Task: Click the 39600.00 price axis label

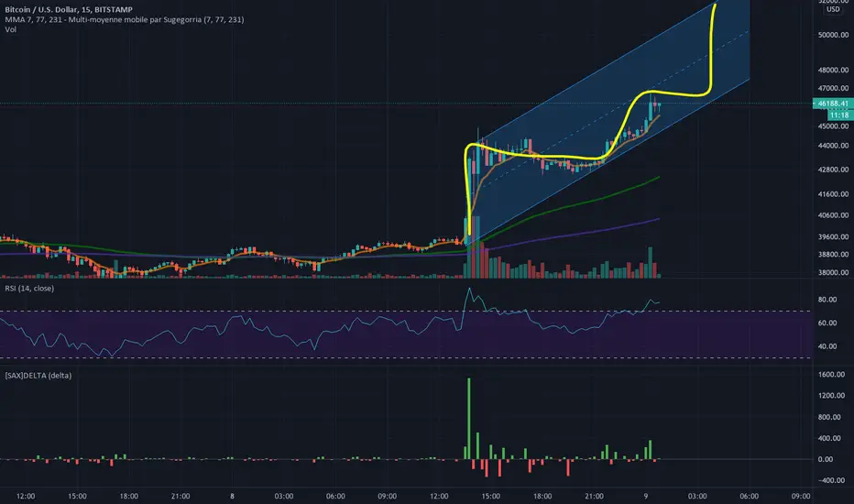Action: point(833,237)
